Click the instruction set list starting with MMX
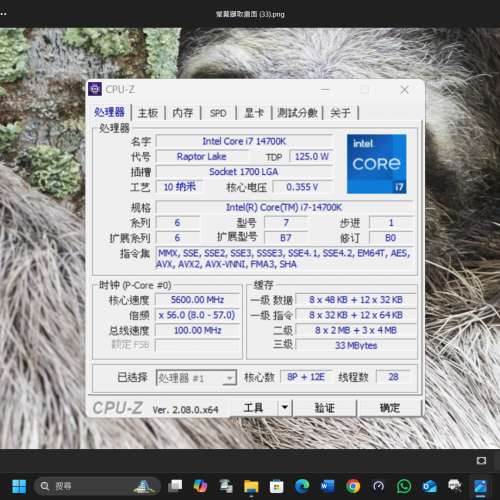Image resolution: width=500 pixels, height=500 pixels. tap(284, 259)
